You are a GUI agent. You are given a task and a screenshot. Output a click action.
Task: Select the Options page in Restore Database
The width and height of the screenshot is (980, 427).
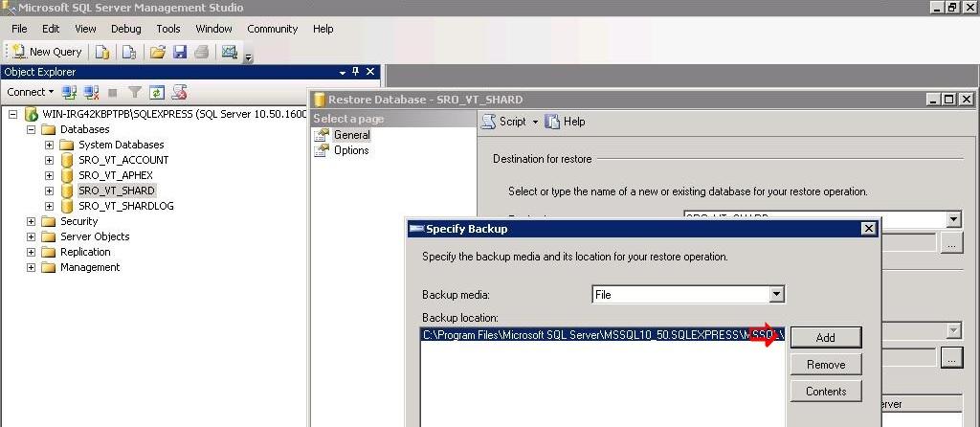coord(351,150)
